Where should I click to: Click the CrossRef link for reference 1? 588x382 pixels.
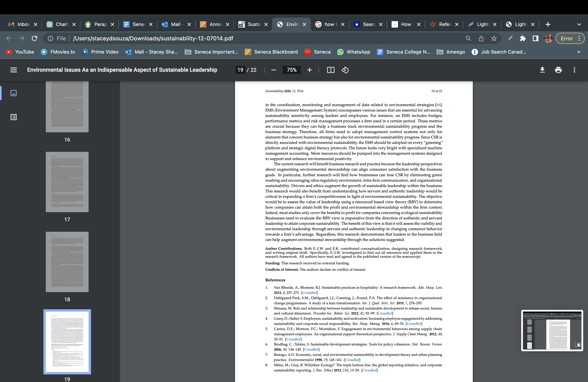pyautogui.click(x=309, y=292)
